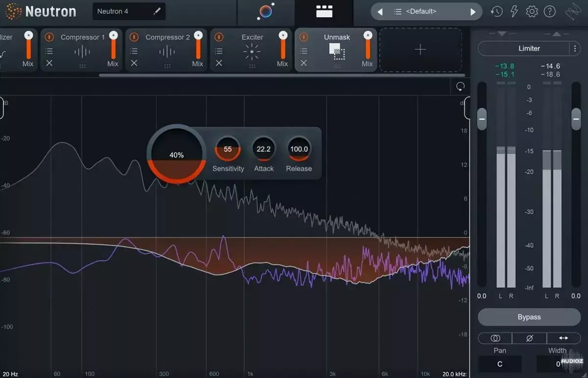Click the Compressor 2 Mix slider

point(198,46)
